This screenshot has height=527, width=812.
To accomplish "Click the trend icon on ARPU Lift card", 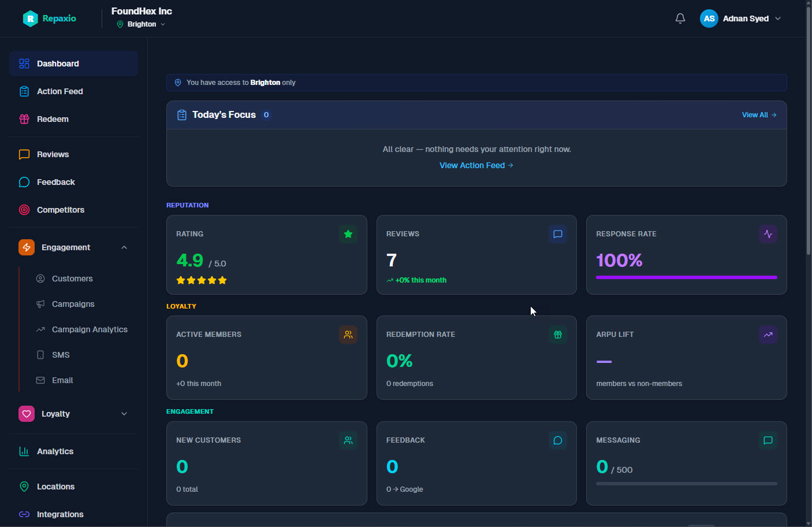I will click(x=768, y=335).
